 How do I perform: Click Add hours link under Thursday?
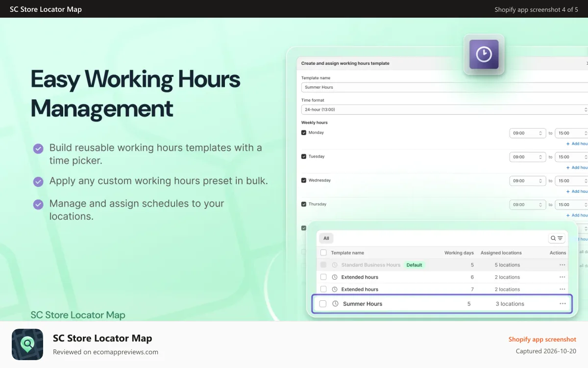pos(577,215)
